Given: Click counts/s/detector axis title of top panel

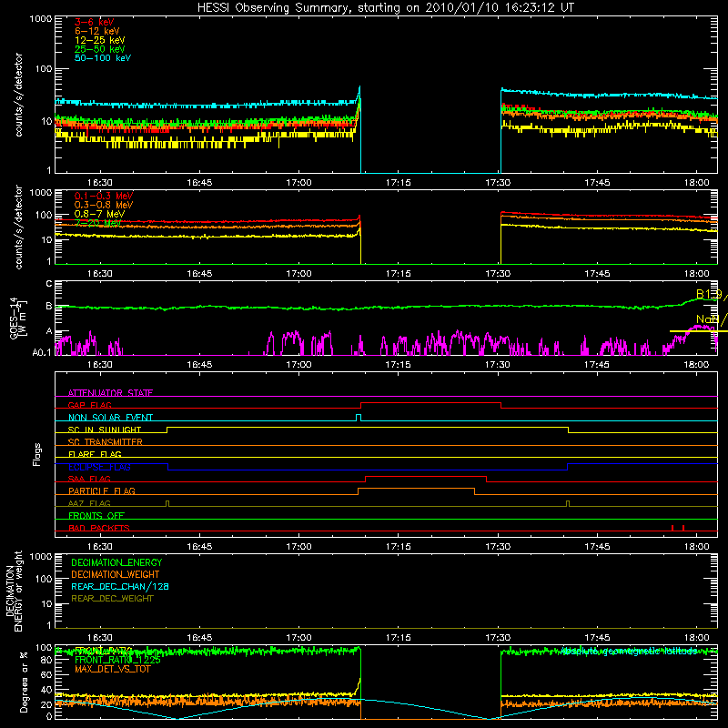Looking at the screenshot, I should 18,95.
